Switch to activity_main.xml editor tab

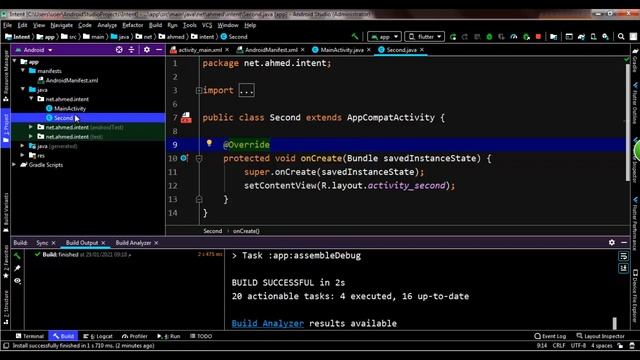[200, 50]
